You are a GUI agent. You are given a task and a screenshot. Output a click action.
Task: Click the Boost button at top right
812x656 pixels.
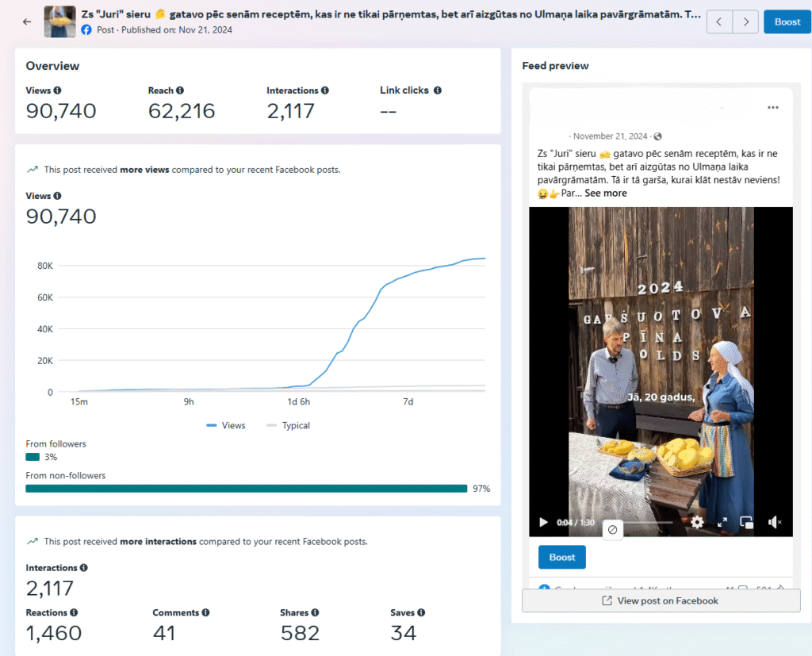tap(787, 21)
